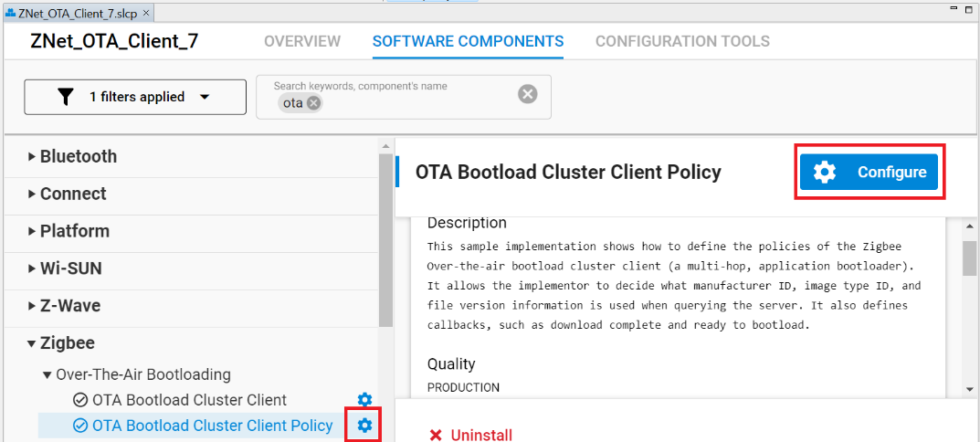
Task: Click gear icon beside OTA Bootload Cluster Client
Action: pyautogui.click(x=364, y=400)
